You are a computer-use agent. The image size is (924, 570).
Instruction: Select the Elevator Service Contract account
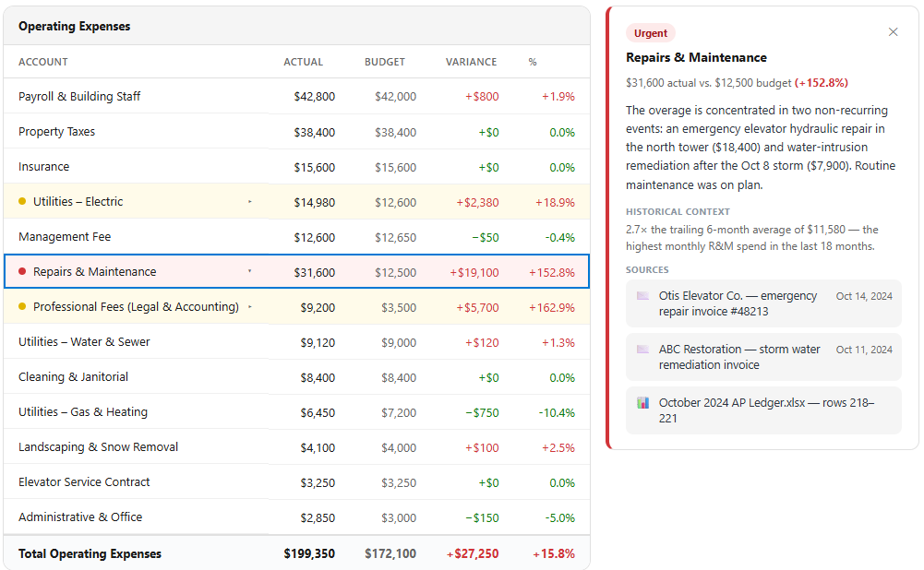[x=84, y=481]
